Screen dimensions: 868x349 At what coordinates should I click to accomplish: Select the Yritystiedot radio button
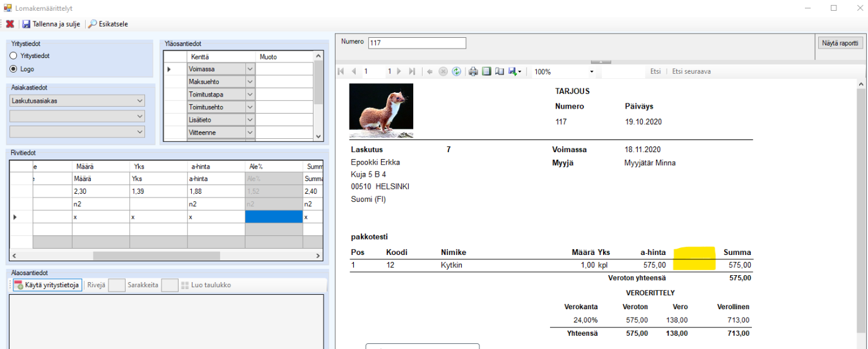point(14,56)
